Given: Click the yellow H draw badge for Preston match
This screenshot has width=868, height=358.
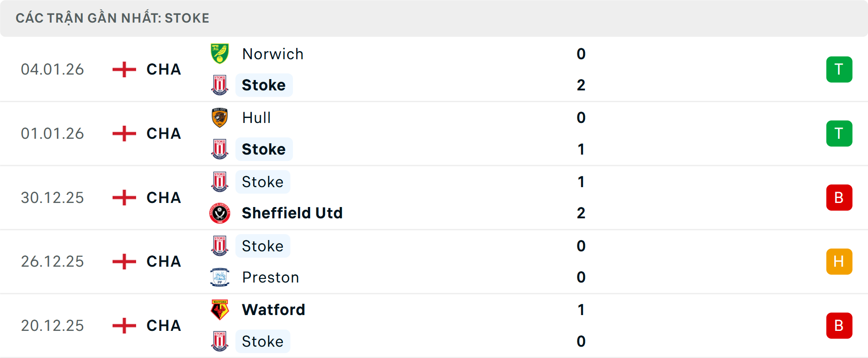Looking at the screenshot, I should pos(840,261).
